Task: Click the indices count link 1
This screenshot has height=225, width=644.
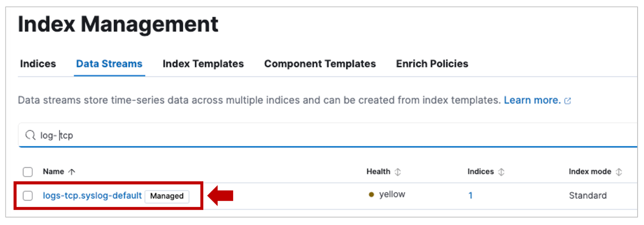Action: click(x=471, y=196)
